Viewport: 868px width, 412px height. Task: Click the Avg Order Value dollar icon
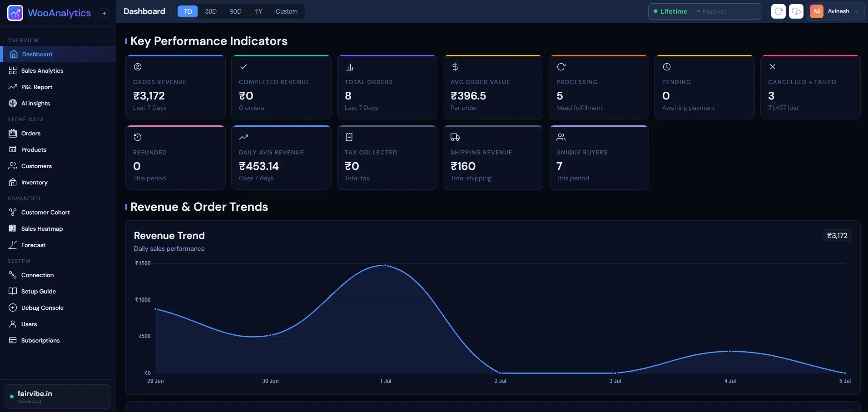455,67
